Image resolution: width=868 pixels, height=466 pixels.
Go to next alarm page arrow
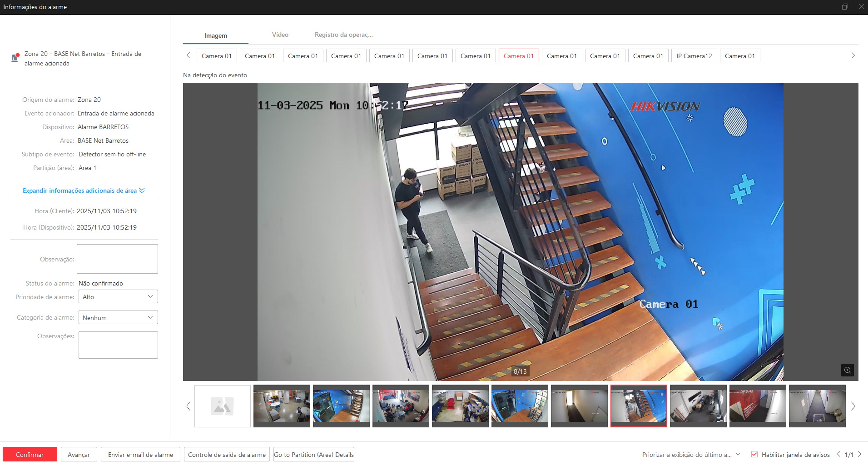[x=859, y=454]
